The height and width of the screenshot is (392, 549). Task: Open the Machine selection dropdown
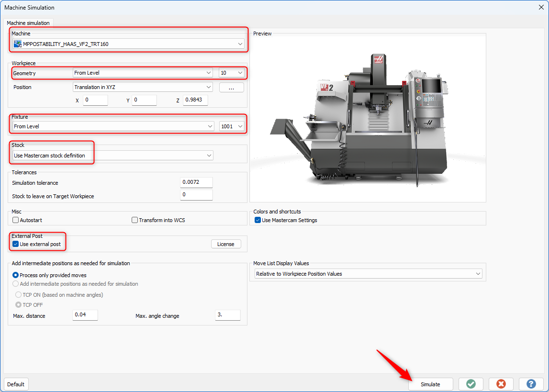[x=128, y=44]
